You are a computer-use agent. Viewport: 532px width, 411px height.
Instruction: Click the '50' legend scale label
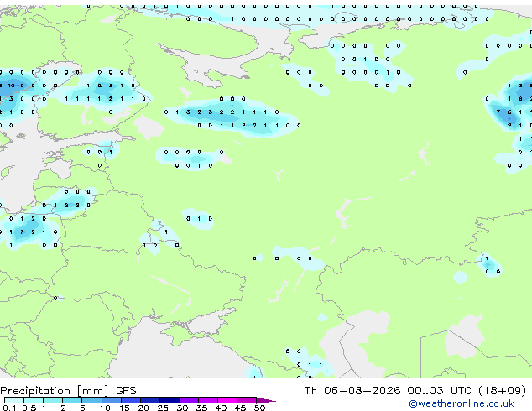[260, 408]
